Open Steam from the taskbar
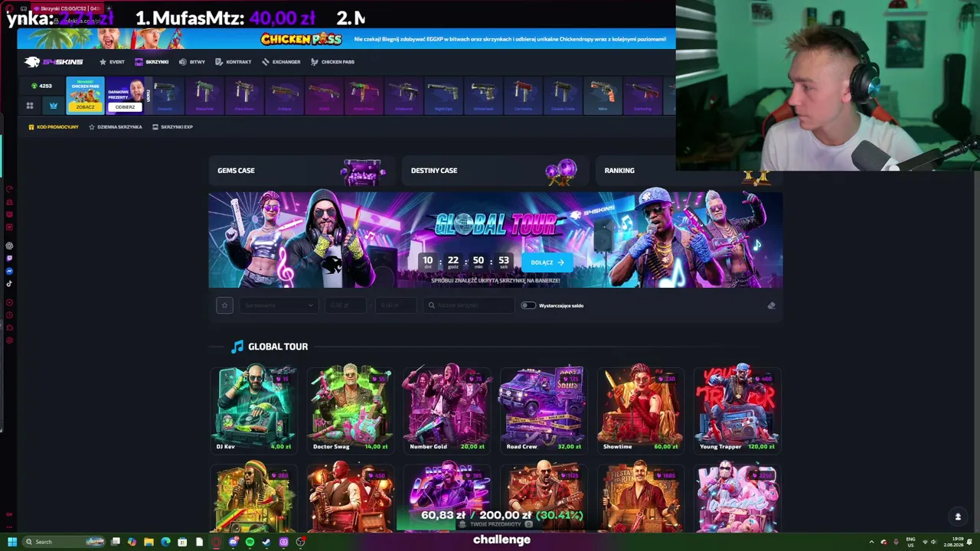Image resolution: width=980 pixels, height=551 pixels. pos(266,542)
